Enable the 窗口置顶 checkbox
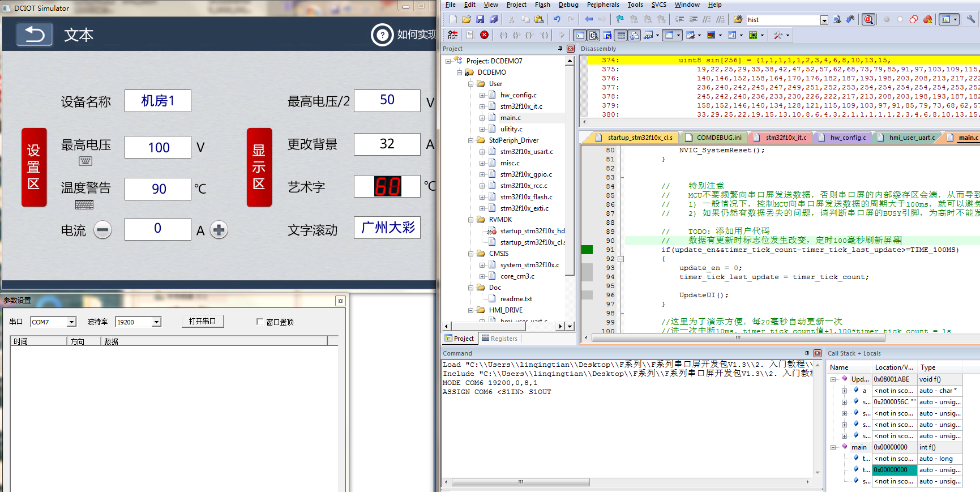This screenshot has width=980, height=492. 260,322
